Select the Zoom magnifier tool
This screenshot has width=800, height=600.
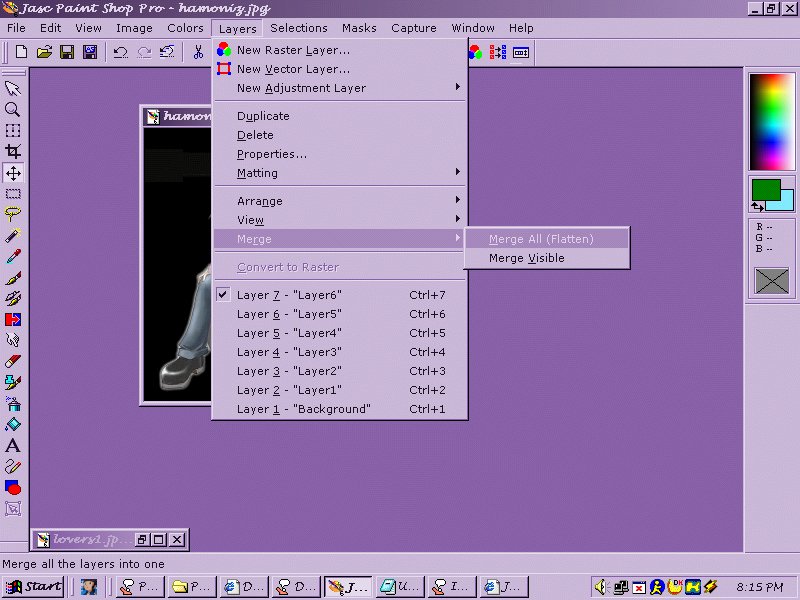click(x=13, y=110)
